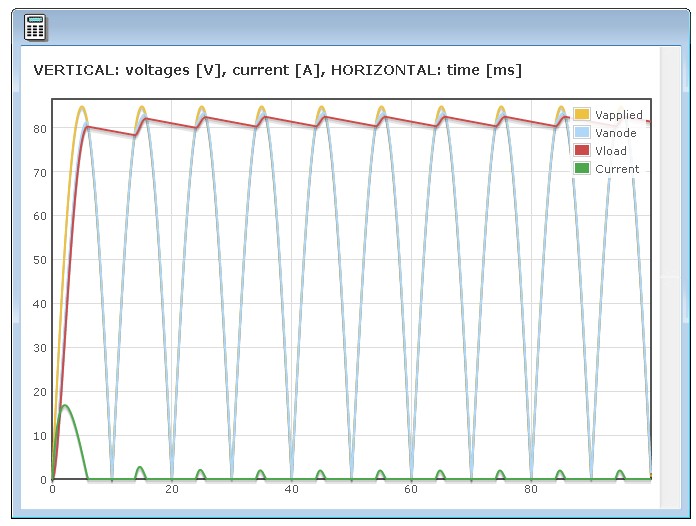Click the 60 label on the horizontal axis
This screenshot has height=526, width=696.
411,490
